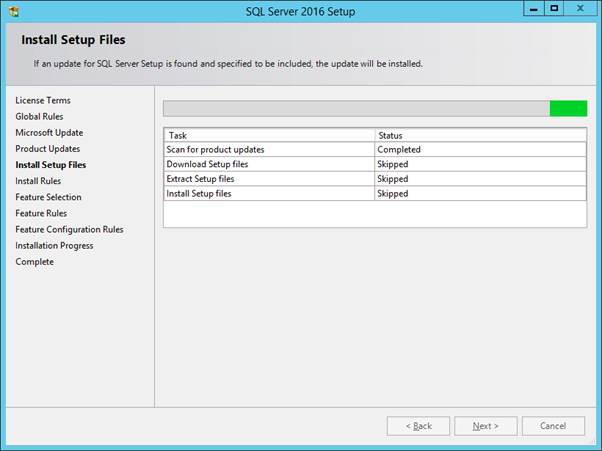Image resolution: width=602 pixels, height=451 pixels.
Task: Click the 'Completed' status cell
Action: [x=481, y=150]
